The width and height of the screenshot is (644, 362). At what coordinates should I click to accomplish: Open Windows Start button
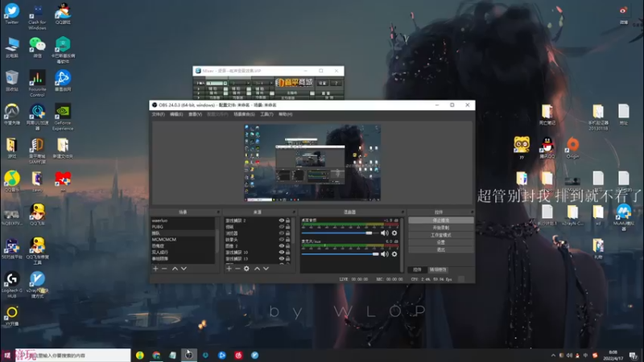coord(7,356)
